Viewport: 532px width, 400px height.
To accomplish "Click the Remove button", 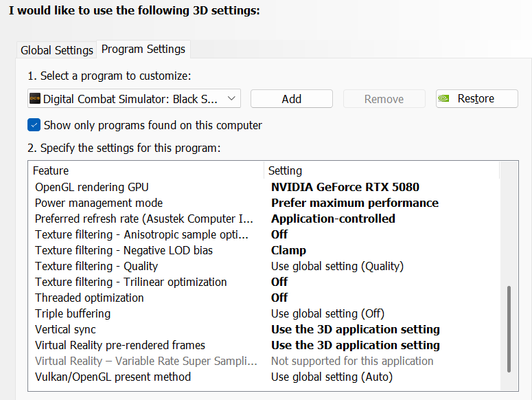I will click(x=384, y=99).
